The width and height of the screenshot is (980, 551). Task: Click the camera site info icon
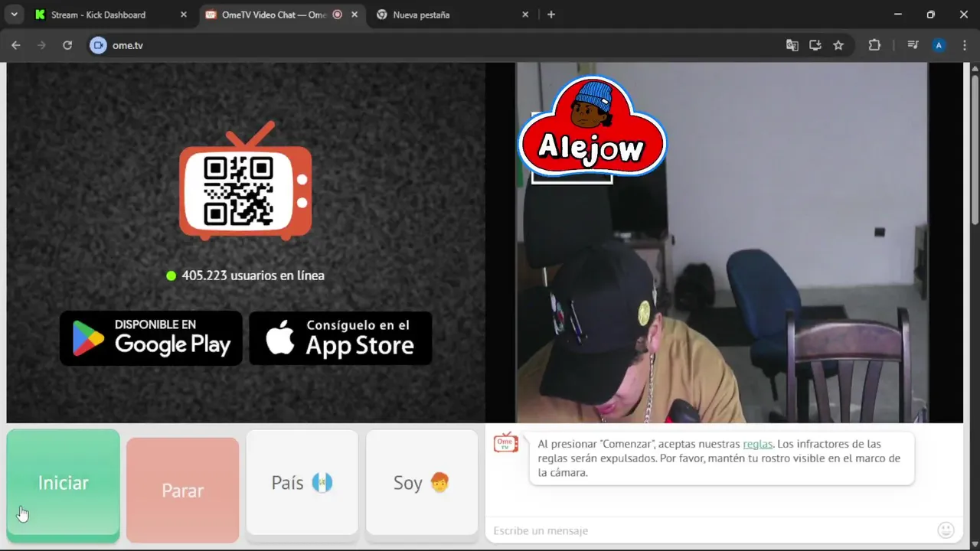(x=98, y=45)
